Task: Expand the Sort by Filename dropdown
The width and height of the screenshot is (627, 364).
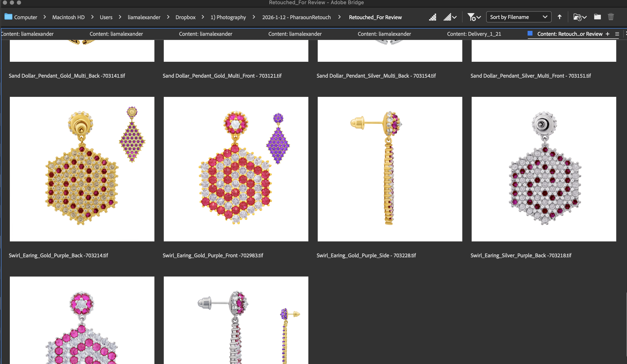Action: coord(518,17)
